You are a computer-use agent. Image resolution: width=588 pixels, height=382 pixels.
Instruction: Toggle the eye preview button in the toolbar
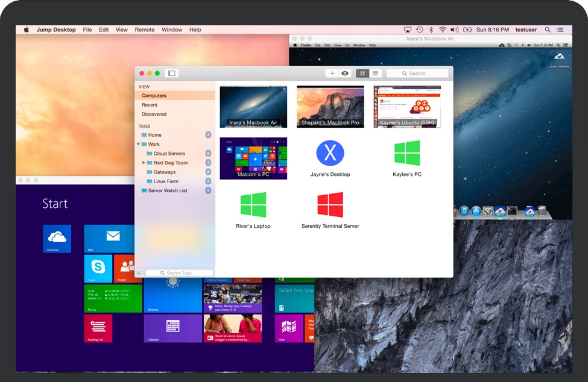[344, 74]
